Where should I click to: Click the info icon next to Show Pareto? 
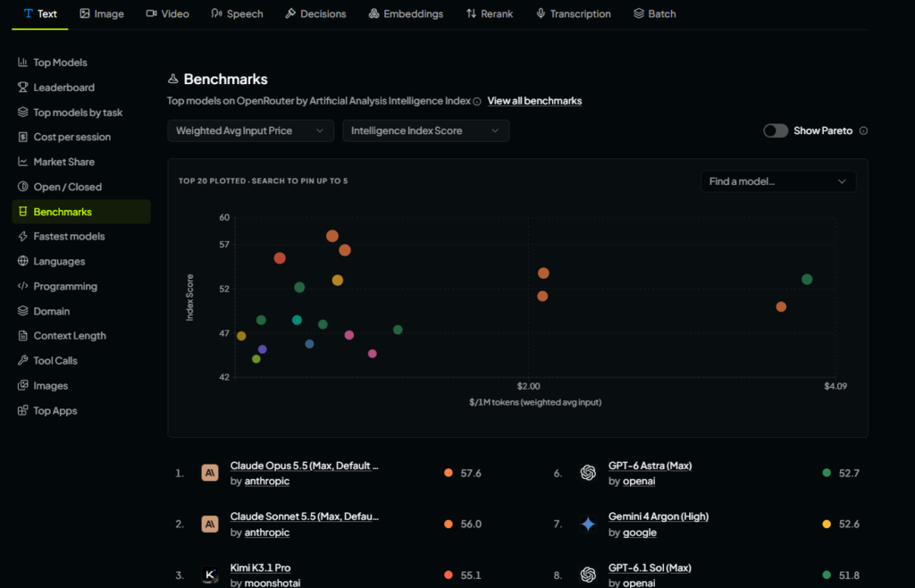click(x=864, y=130)
